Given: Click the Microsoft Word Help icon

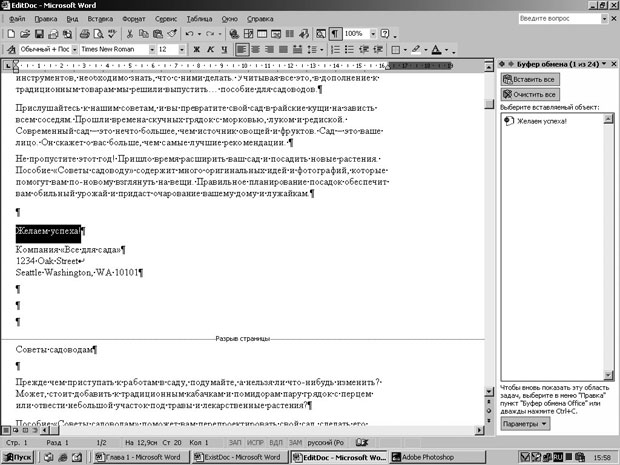Looking at the screenshot, I should pos(384,34).
